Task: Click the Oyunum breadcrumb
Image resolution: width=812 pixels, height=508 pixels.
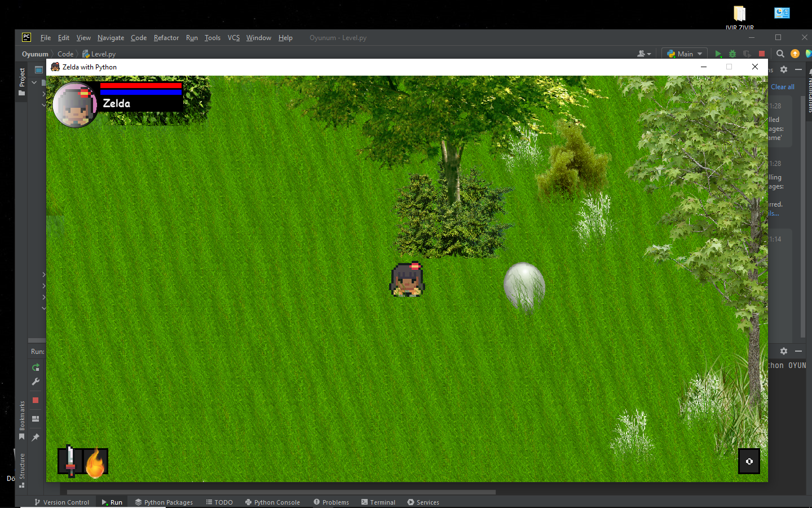Action: (x=35, y=54)
